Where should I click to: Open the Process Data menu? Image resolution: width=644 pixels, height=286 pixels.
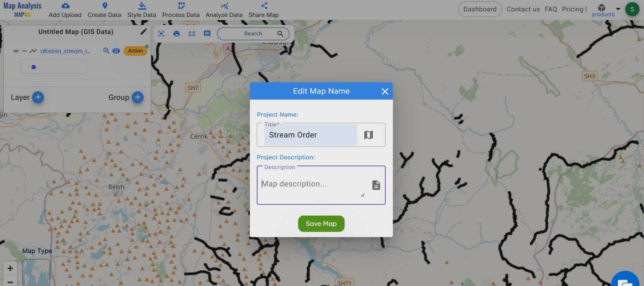181,10
